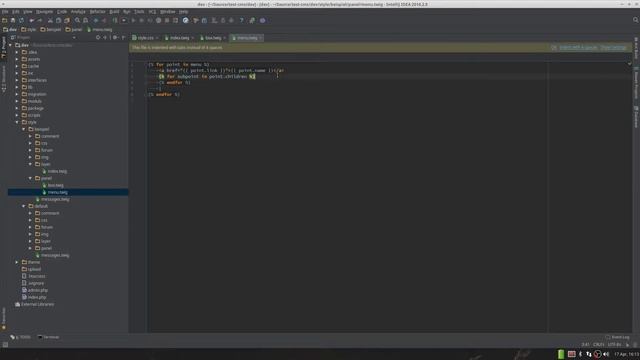Collapse the default folder arrow

[x=24, y=206]
